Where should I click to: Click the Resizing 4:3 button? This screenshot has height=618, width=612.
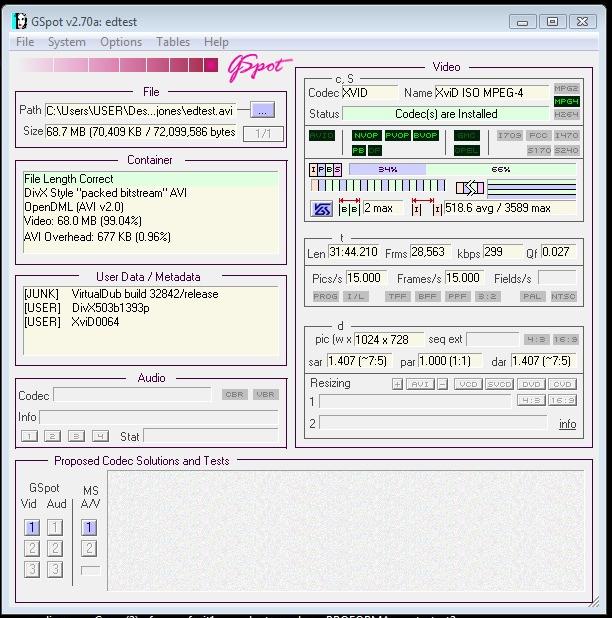[531, 400]
